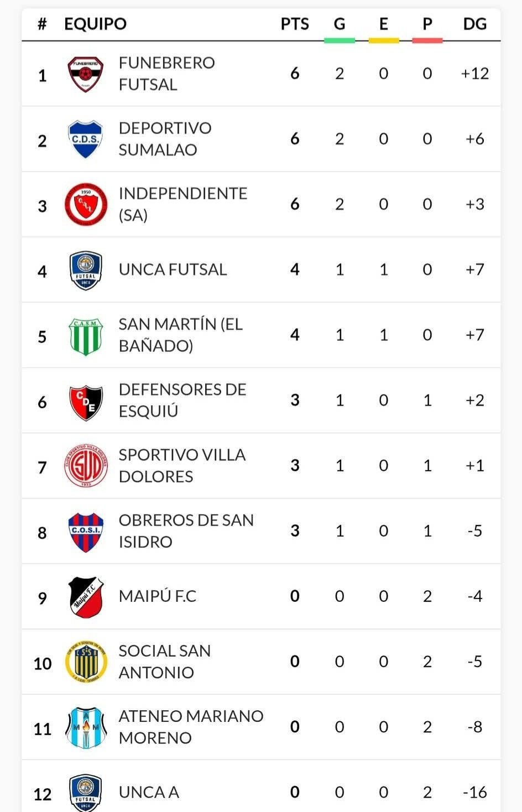Open the Deportivo Sumalao C.D.S. badge

coord(85,139)
